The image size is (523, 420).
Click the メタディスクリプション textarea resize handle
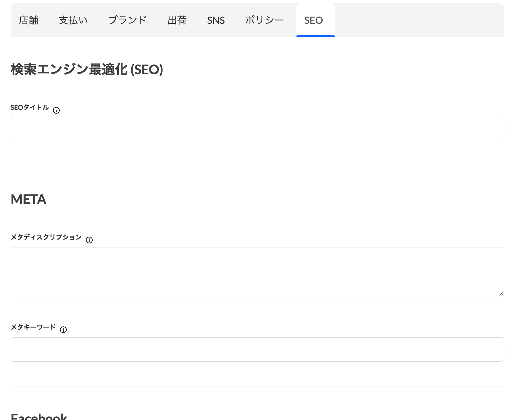501,293
